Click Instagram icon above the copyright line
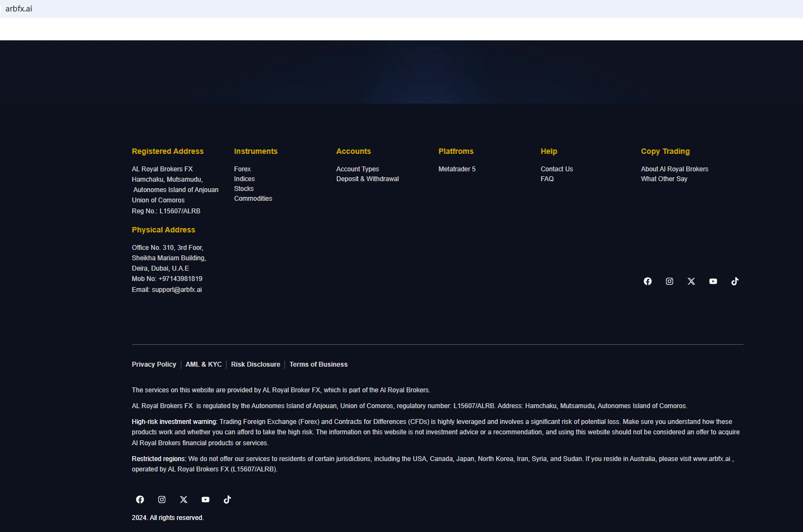803x532 pixels. pos(162,500)
